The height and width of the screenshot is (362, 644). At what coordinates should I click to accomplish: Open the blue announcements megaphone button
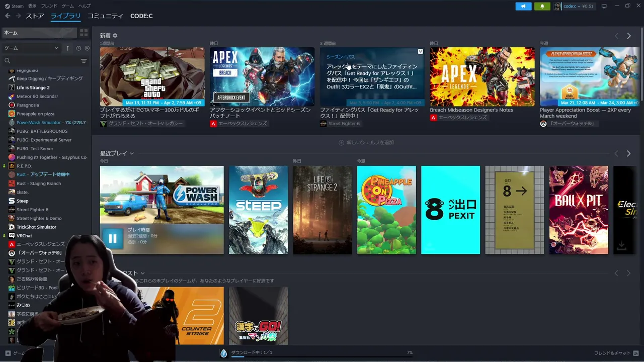click(x=523, y=6)
